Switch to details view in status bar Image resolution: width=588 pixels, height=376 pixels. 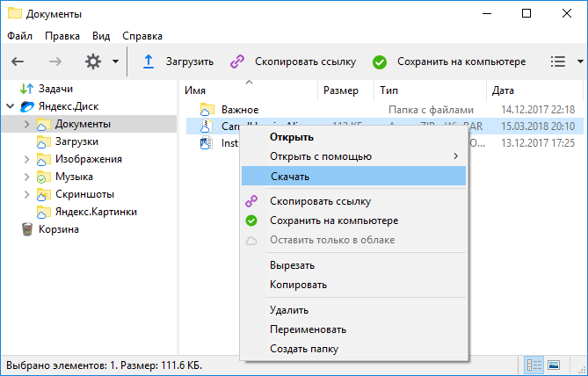click(x=534, y=365)
